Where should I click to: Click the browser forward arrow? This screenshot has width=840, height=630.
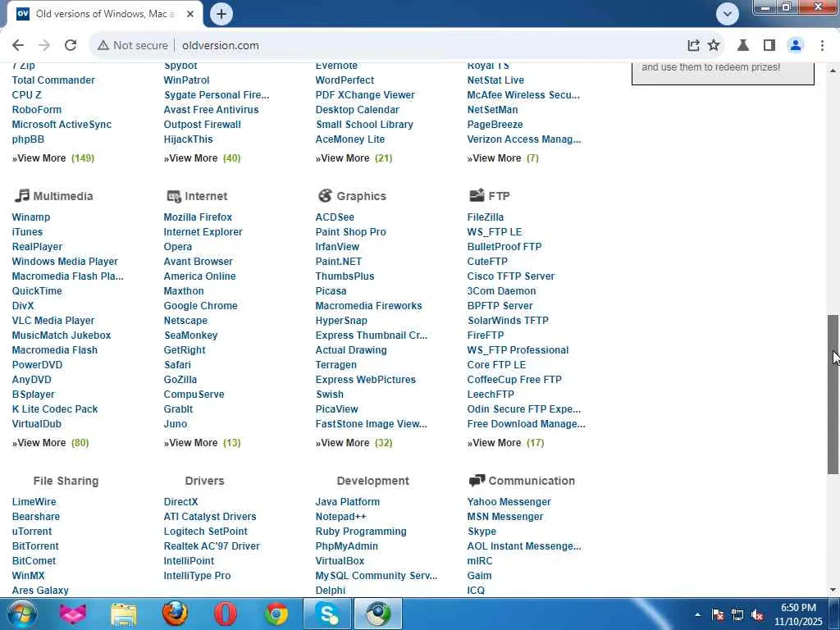pyautogui.click(x=44, y=46)
